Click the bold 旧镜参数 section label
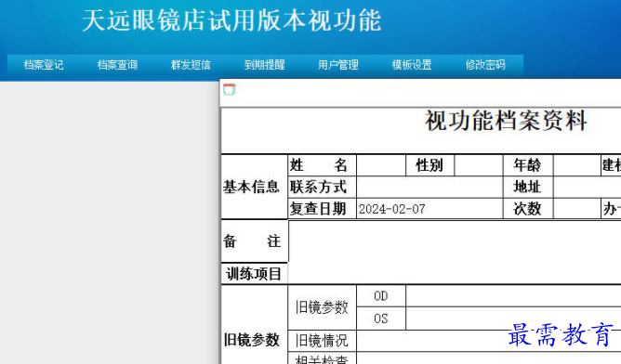621x364 pixels. [252, 340]
